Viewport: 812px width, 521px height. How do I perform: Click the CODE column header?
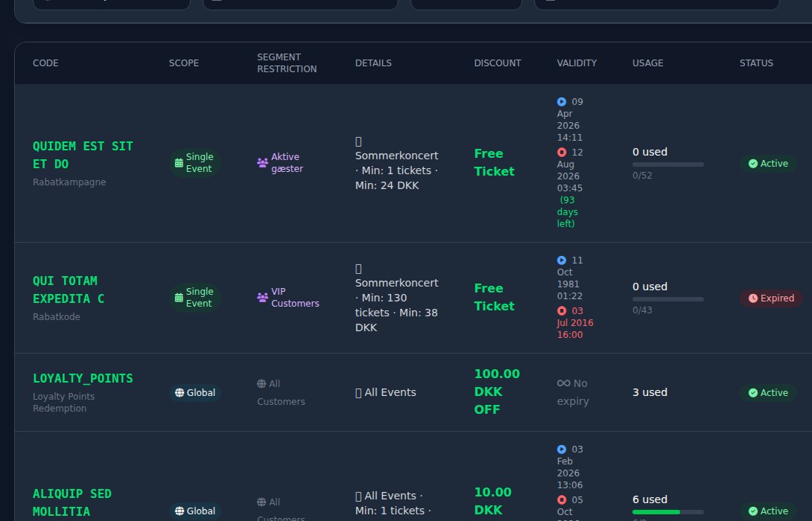pos(45,63)
